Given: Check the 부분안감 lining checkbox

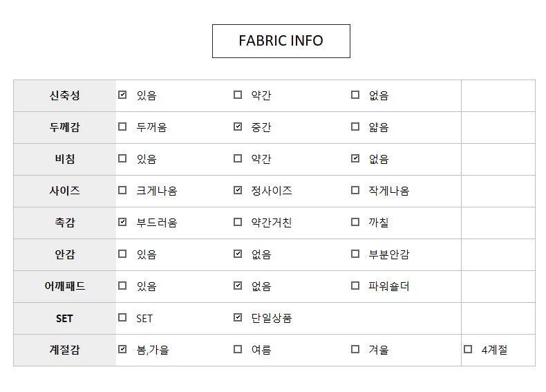Looking at the screenshot, I should click(355, 253).
